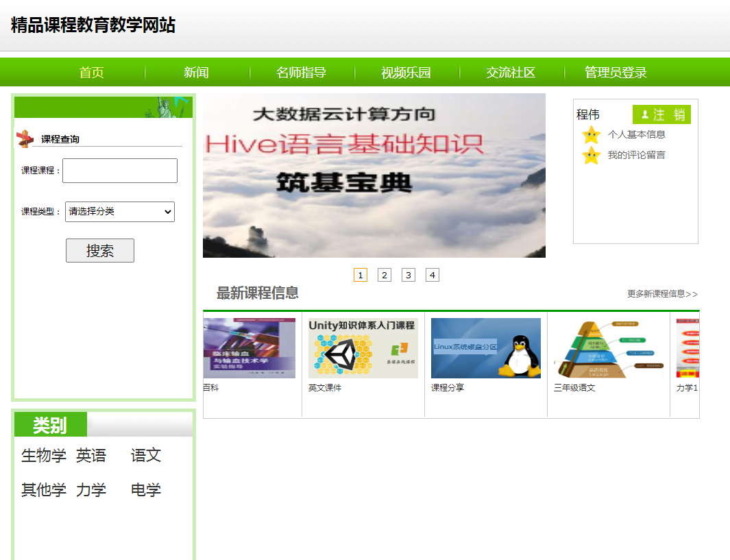Switch to banner slide 3
This screenshot has height=560, width=730.
pos(409,275)
